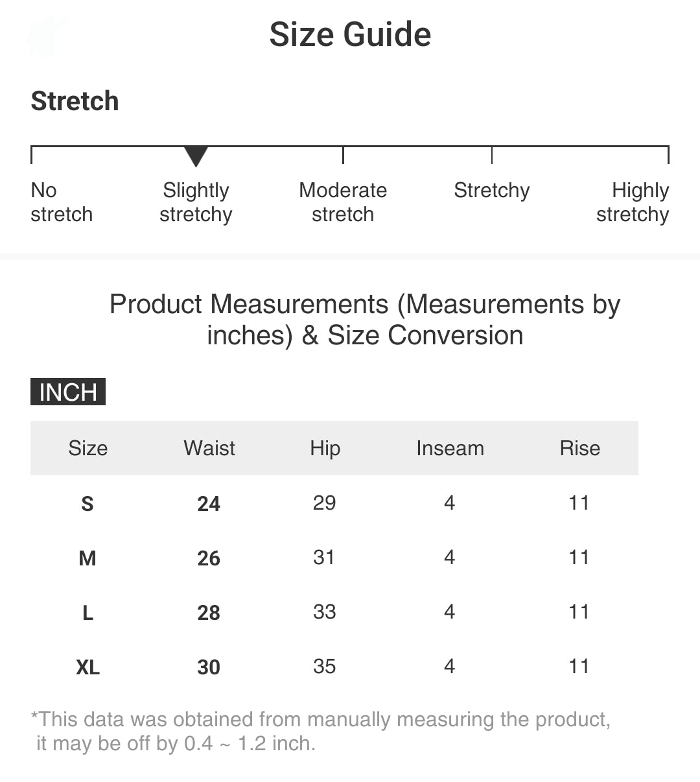Click the 'No stretch' scale label
700x782 pixels.
(x=62, y=202)
